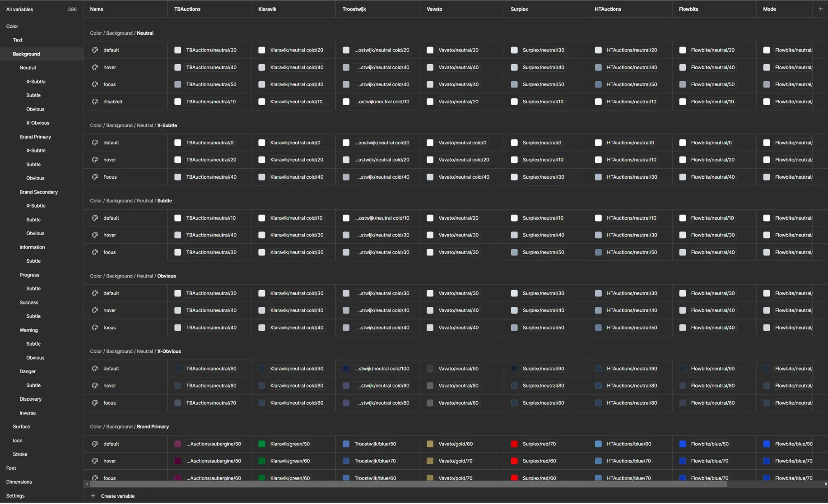This screenshot has width=828, height=504.
Task: Add a new mode with the plus icon
Action: 820,9
